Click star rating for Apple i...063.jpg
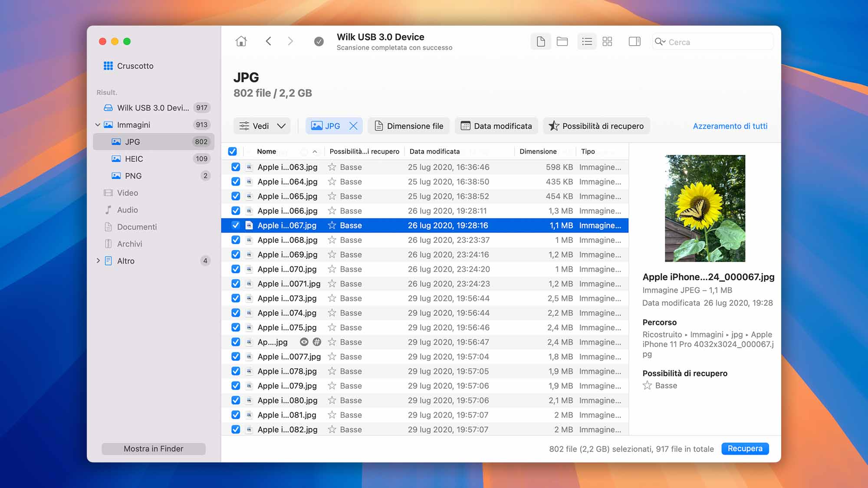 coord(332,167)
